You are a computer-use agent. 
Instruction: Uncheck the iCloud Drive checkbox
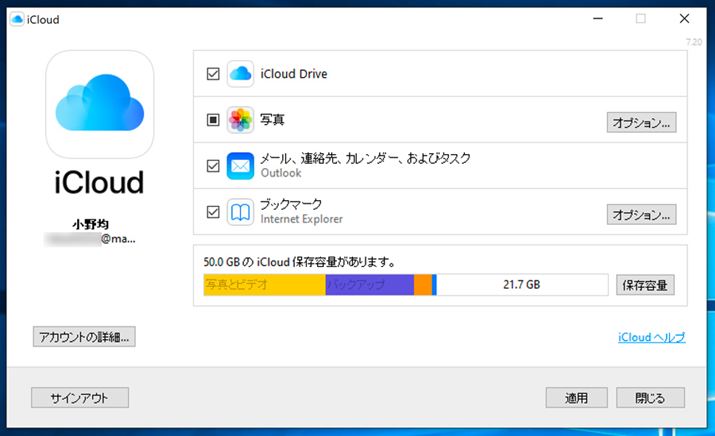click(213, 73)
